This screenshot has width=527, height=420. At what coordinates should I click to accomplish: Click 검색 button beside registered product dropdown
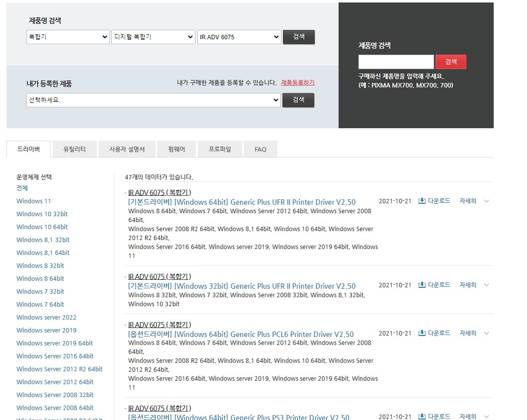298,100
